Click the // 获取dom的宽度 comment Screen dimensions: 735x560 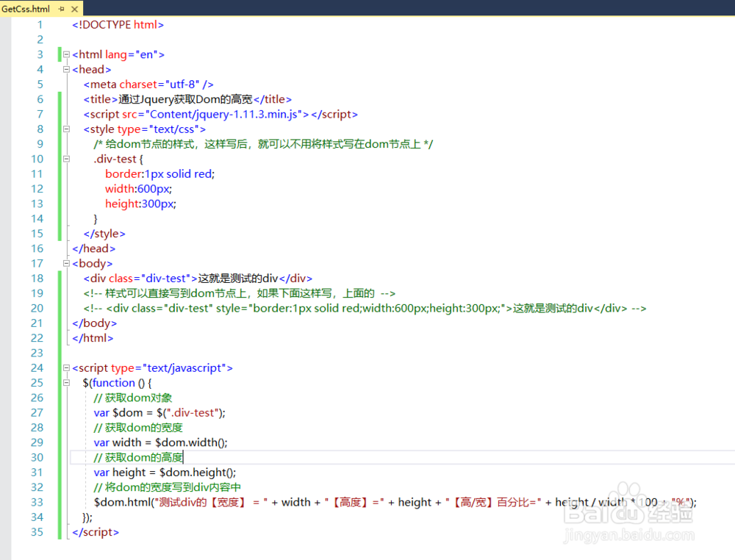138,428
